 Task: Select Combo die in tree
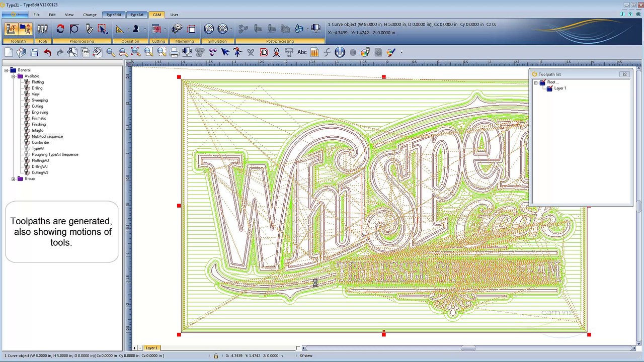(x=40, y=143)
